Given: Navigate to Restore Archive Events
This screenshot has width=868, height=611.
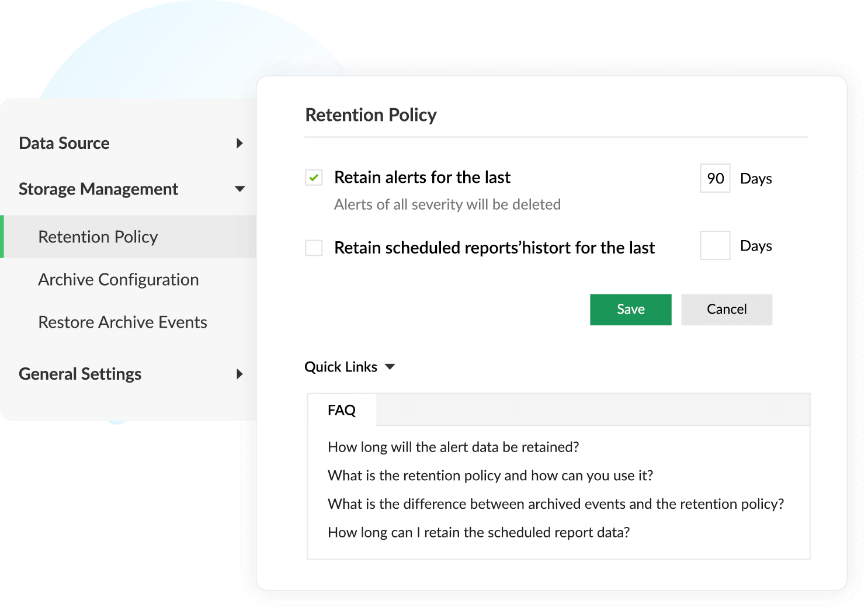Looking at the screenshot, I should 122,322.
